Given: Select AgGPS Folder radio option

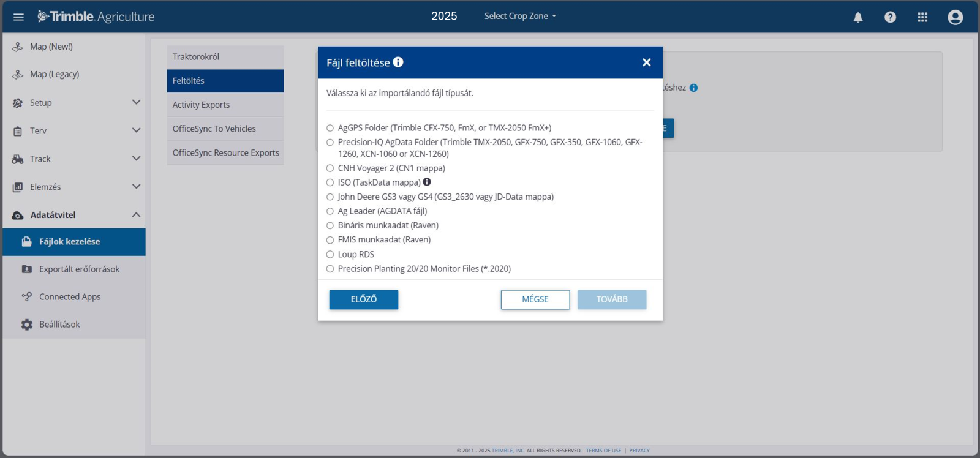Looking at the screenshot, I should coord(330,128).
